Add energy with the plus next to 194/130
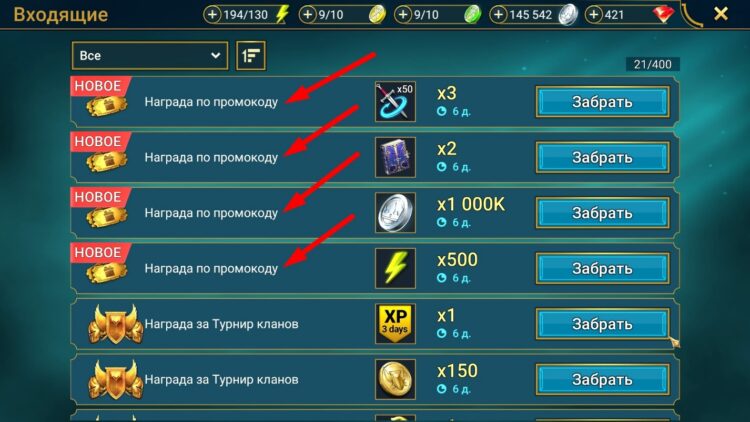 (212, 15)
